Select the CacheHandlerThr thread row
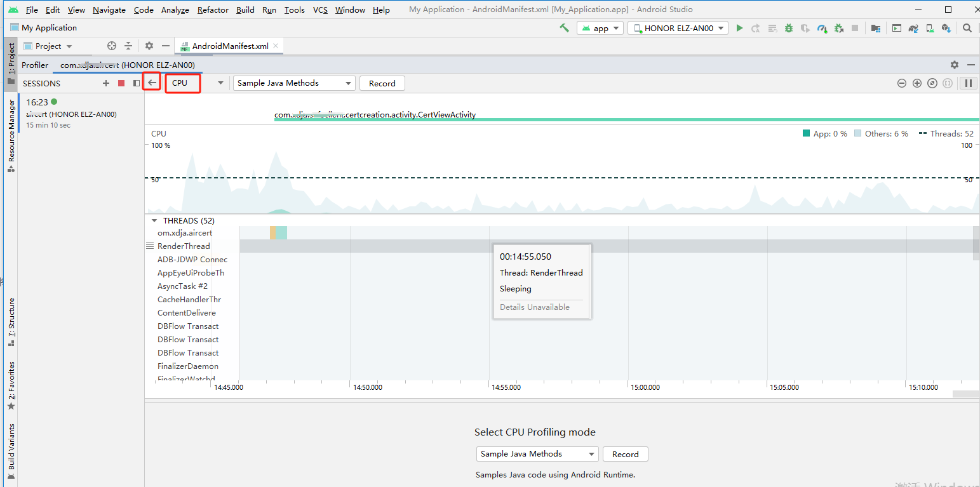 (x=189, y=299)
